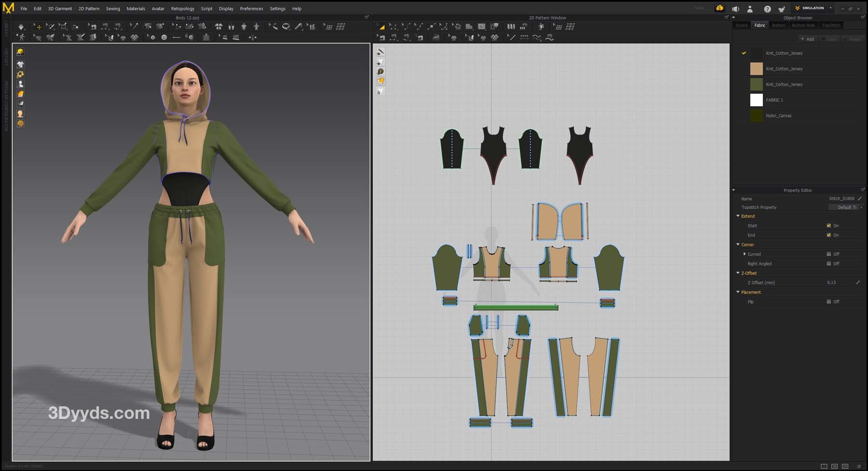
Task: Open the SIMULATION mode dropdown
Action: (830, 8)
